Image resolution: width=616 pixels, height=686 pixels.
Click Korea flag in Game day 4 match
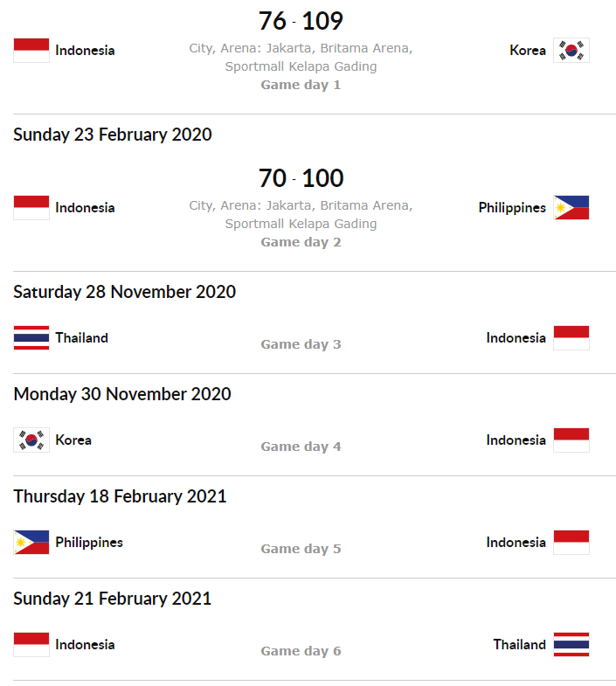point(31,440)
